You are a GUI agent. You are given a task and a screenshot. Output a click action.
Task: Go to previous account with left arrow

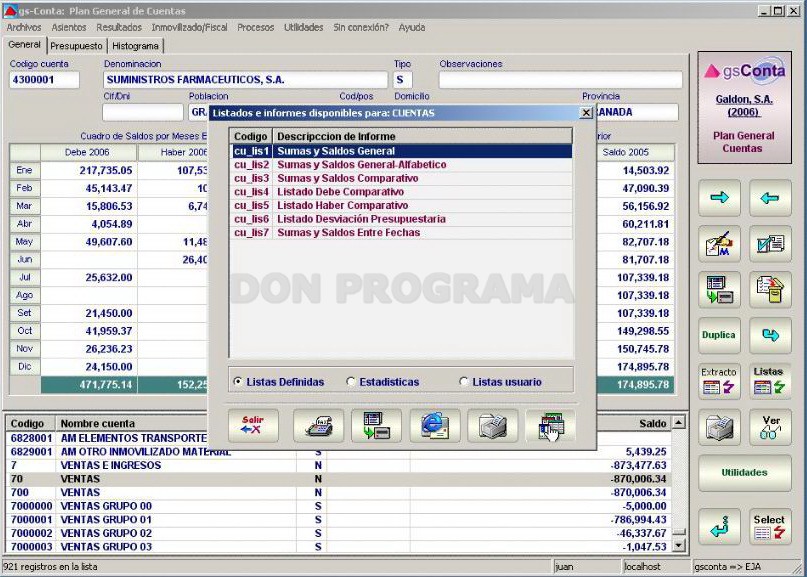770,198
